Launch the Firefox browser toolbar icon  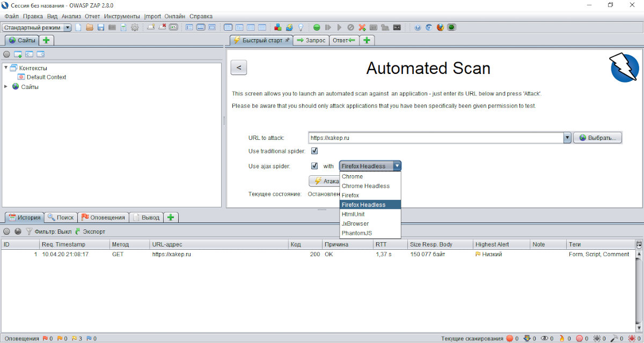[440, 27]
